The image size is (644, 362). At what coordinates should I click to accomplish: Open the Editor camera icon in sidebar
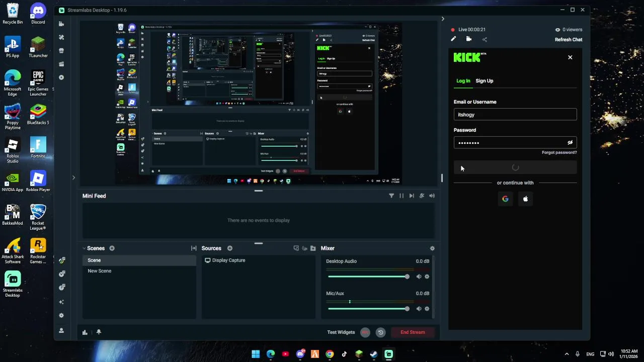(61, 24)
